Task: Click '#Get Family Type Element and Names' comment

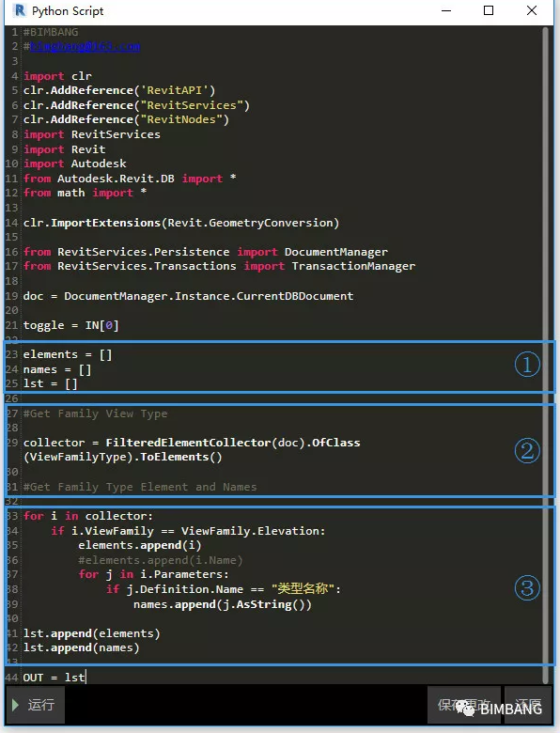Action: point(140,487)
